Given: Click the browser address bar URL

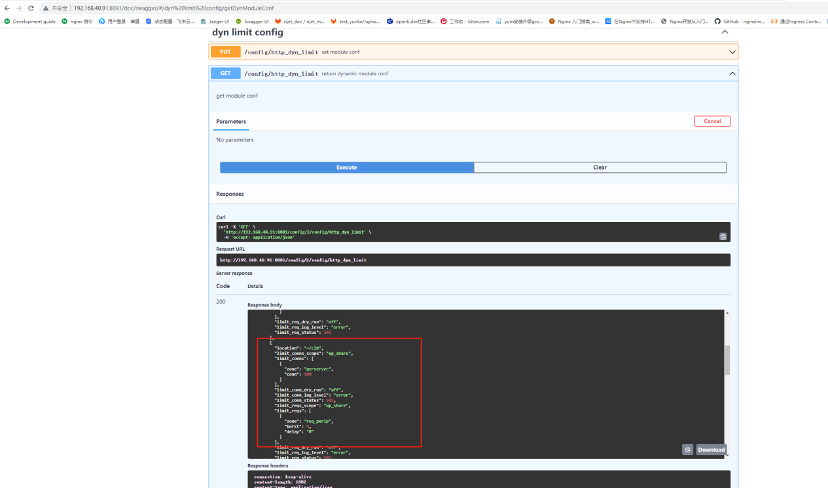Looking at the screenshot, I should pyautogui.click(x=174, y=8).
